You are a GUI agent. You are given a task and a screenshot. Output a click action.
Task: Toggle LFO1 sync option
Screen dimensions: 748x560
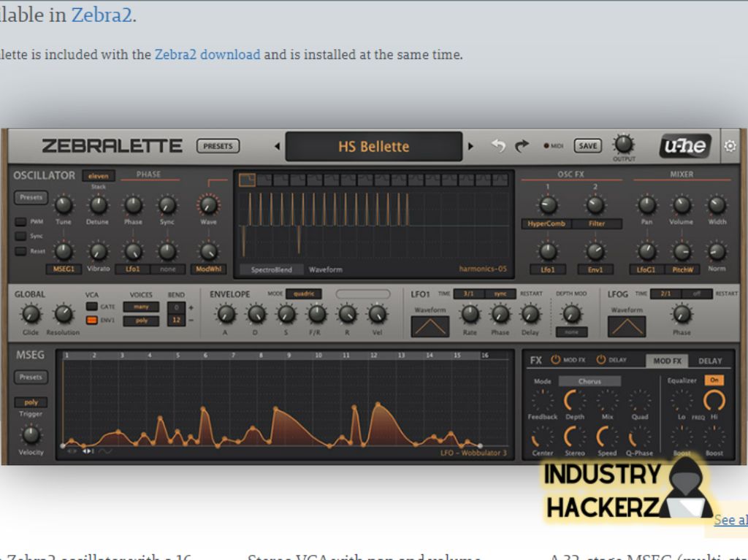click(500, 294)
